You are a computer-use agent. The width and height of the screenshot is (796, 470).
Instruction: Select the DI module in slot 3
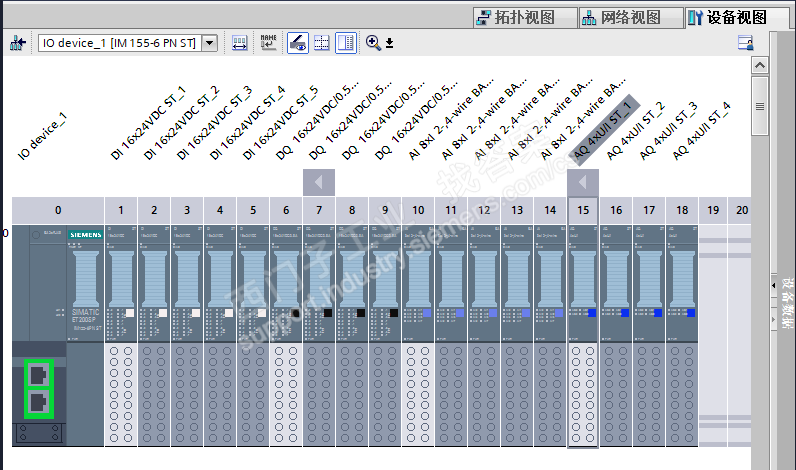pos(187,284)
